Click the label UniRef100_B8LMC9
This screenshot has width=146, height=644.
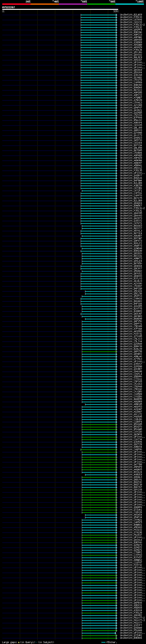coord(131,58)
